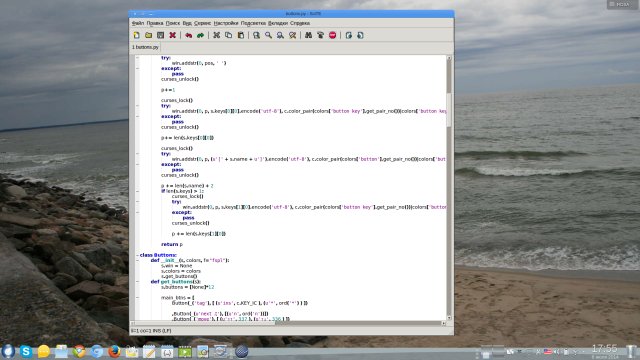Image resolution: width=640 pixels, height=360 pixels.
Task: Open Skype from the taskbar
Action: [26, 351]
